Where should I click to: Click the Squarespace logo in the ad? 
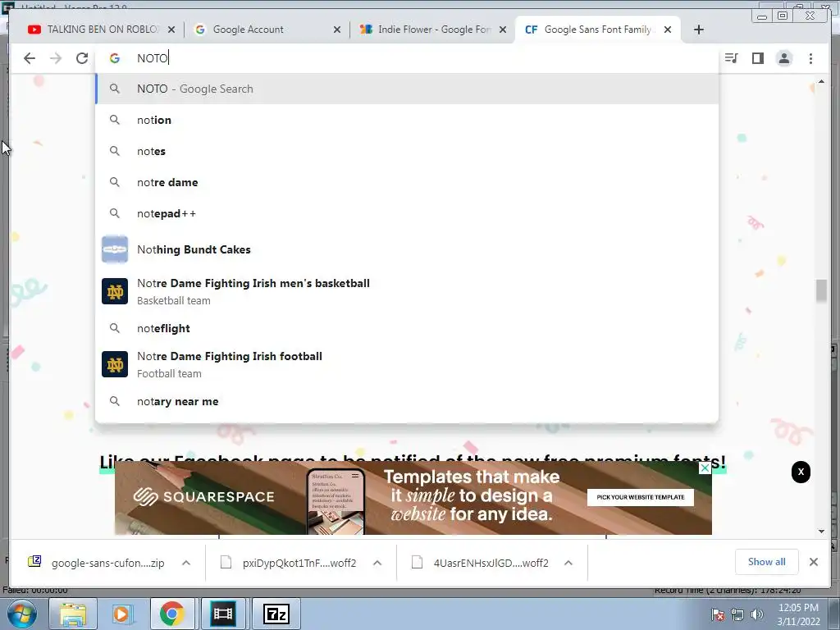coord(204,497)
